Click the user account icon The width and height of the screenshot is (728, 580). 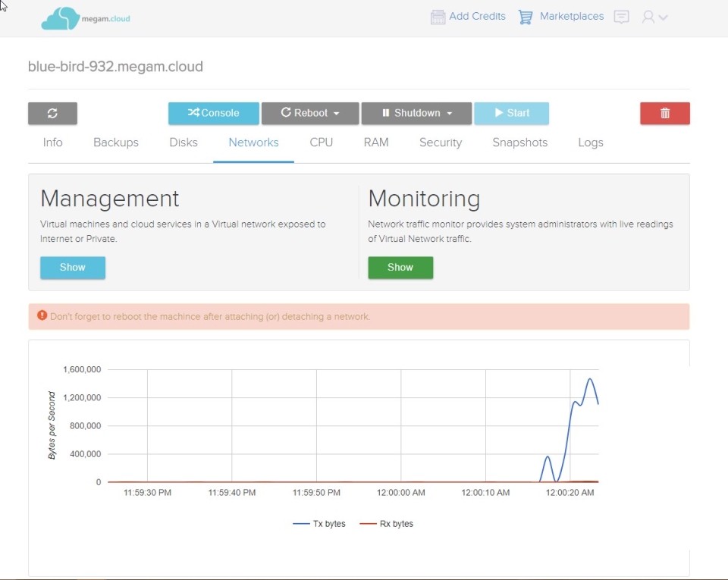[x=648, y=17]
